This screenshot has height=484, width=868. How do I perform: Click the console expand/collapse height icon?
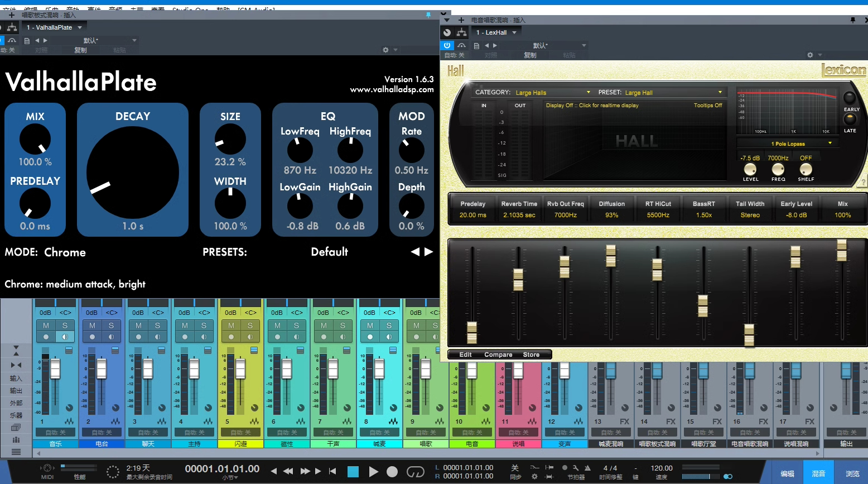click(x=16, y=350)
